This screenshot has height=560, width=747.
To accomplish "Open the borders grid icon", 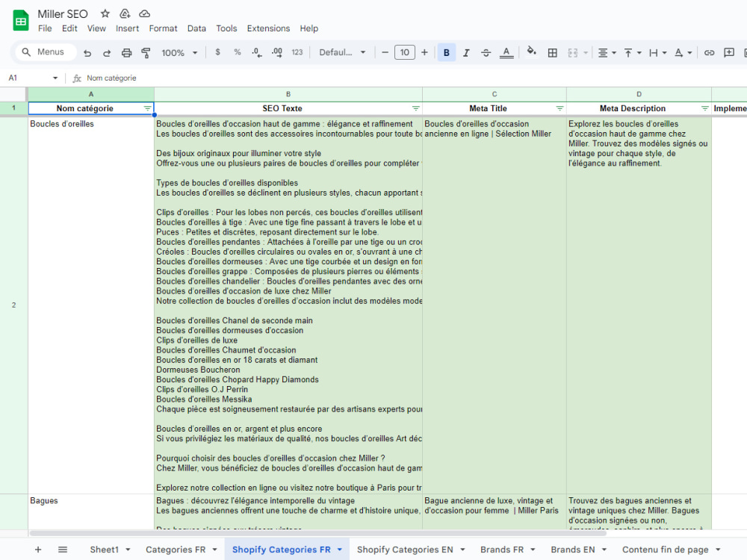I will [x=552, y=52].
